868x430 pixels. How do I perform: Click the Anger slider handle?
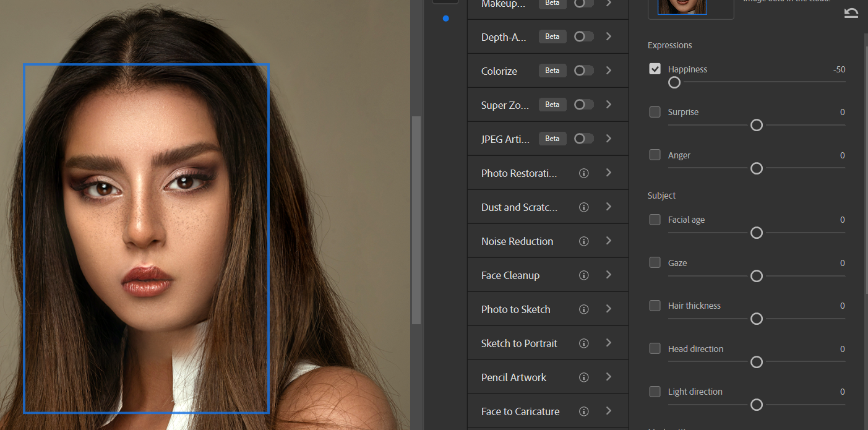[756, 168]
